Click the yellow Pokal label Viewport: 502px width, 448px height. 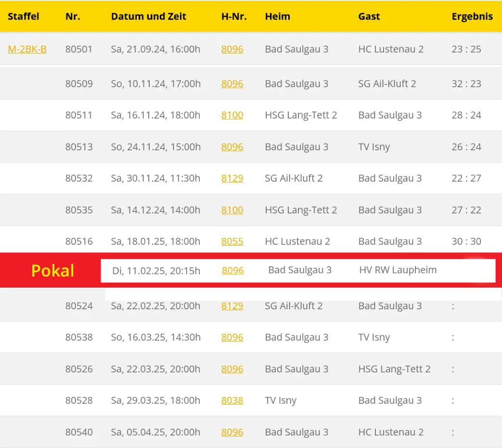52,271
